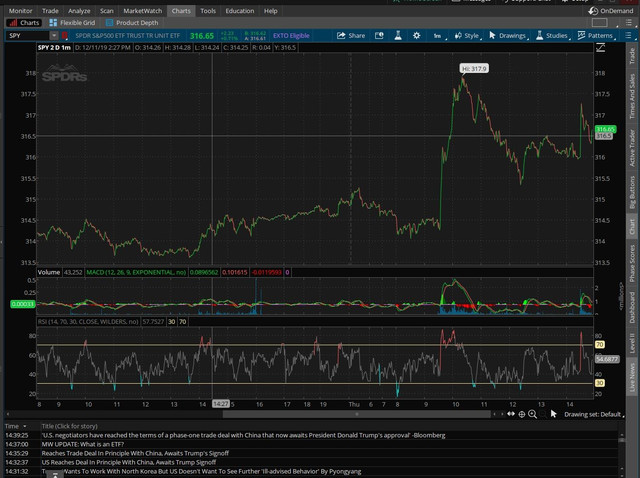Click the OnDemand button

click(611, 11)
